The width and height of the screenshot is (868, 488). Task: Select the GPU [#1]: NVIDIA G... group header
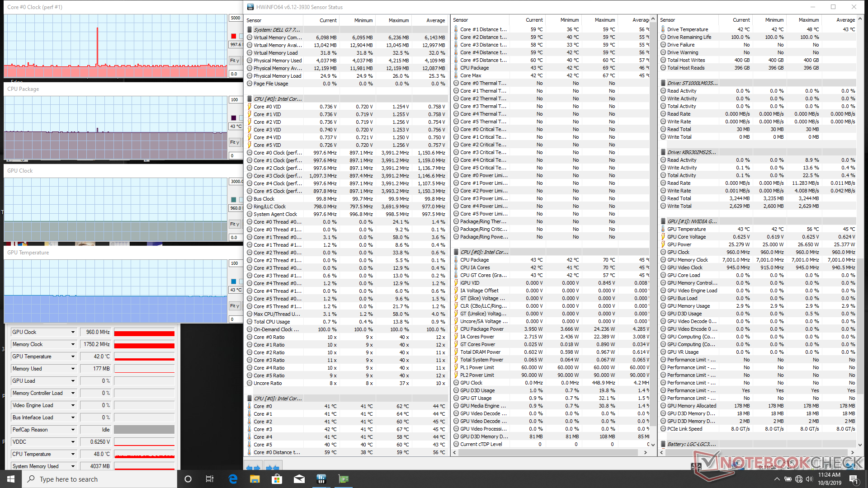click(x=757, y=221)
